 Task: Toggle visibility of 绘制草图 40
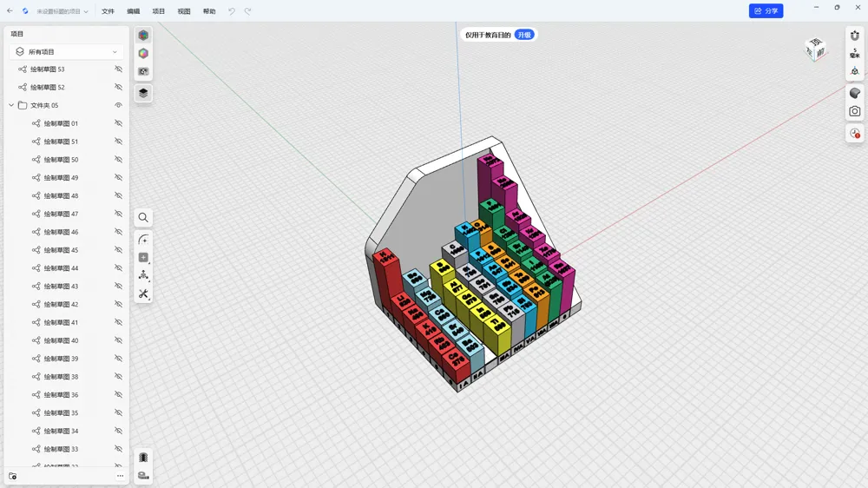tap(118, 340)
